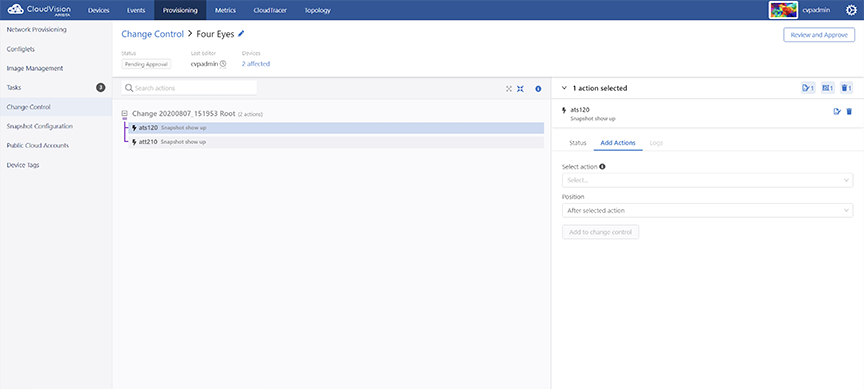The image size is (864, 389).
Task: Select the ats120 Snapshot show up row
Action: pos(336,128)
